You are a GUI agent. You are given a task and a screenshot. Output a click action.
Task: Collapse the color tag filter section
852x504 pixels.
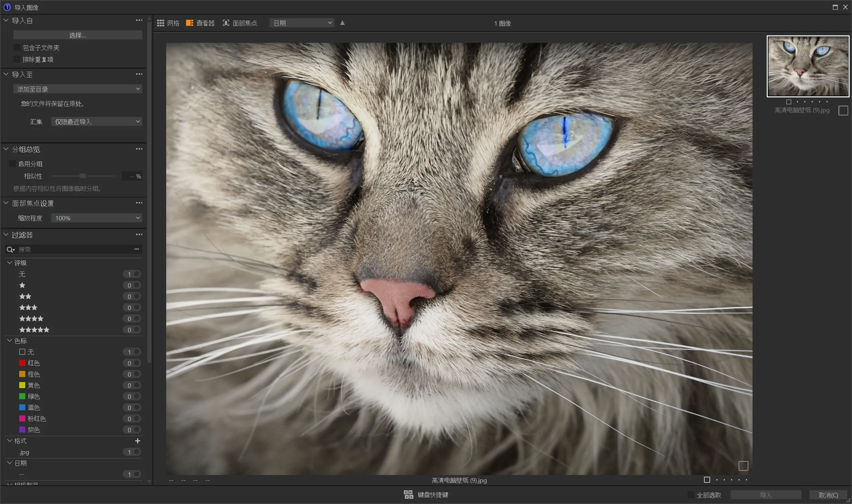click(9, 341)
